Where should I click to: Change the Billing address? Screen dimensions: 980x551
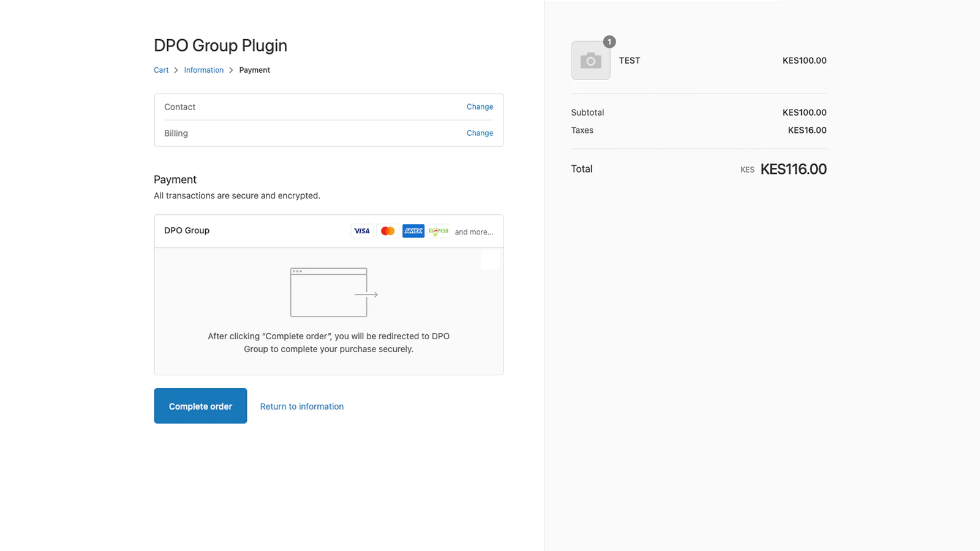coord(480,133)
